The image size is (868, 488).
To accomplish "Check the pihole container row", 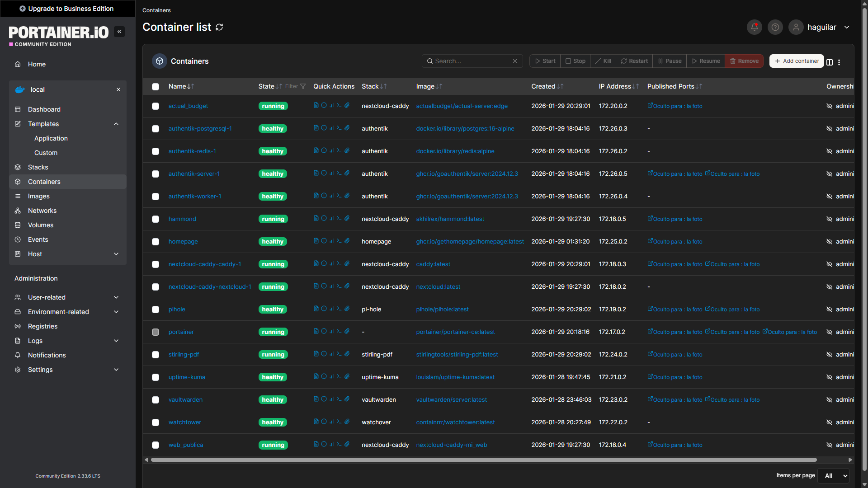I will tap(156, 310).
